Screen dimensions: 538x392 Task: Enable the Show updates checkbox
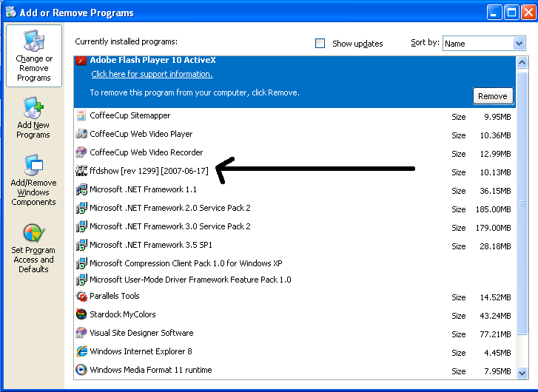(320, 43)
